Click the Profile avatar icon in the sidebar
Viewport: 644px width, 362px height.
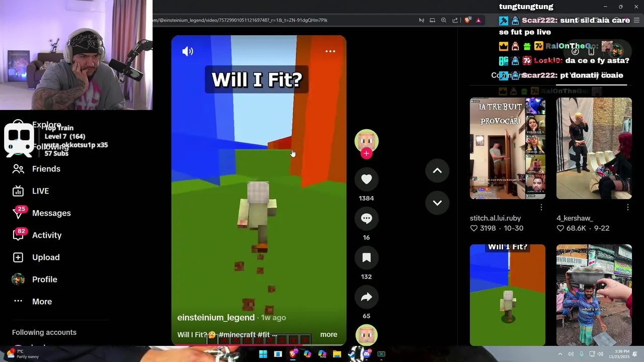pos(18,280)
